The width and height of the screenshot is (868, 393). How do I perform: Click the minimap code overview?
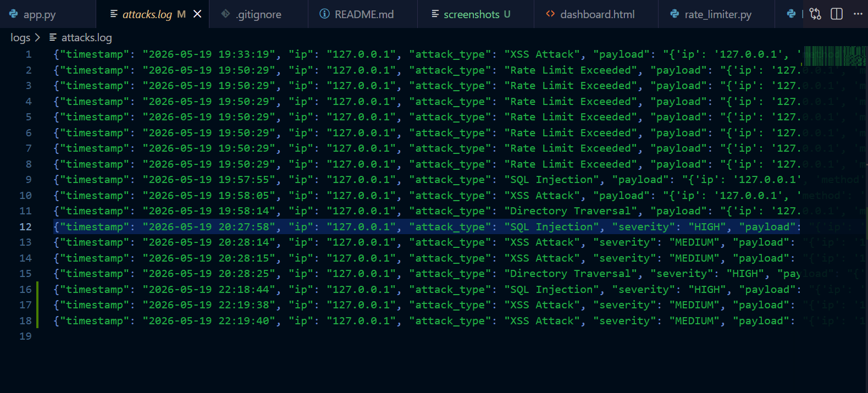835,56
